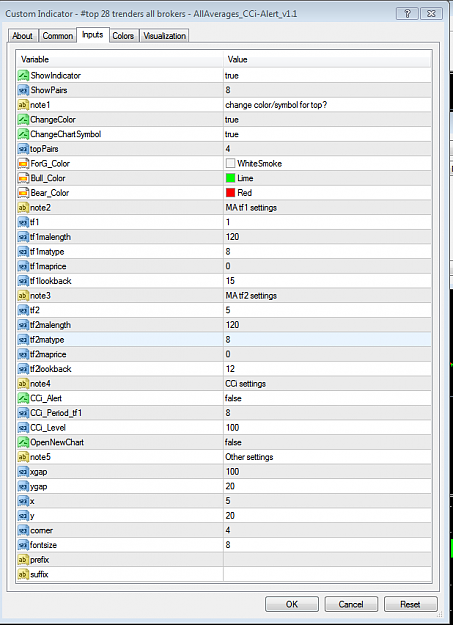Click the ForG_Color color type icon
This screenshot has width=453, height=625.
click(23, 163)
